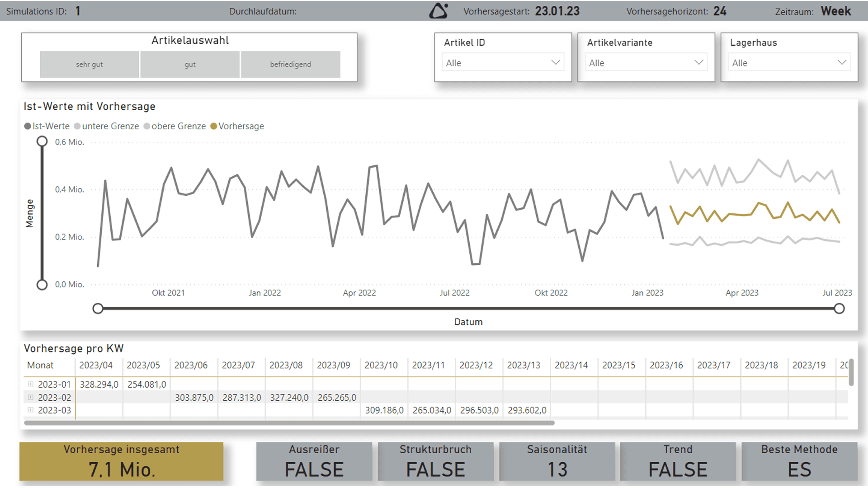Toggle Ist-Werte legend entry

pos(47,126)
